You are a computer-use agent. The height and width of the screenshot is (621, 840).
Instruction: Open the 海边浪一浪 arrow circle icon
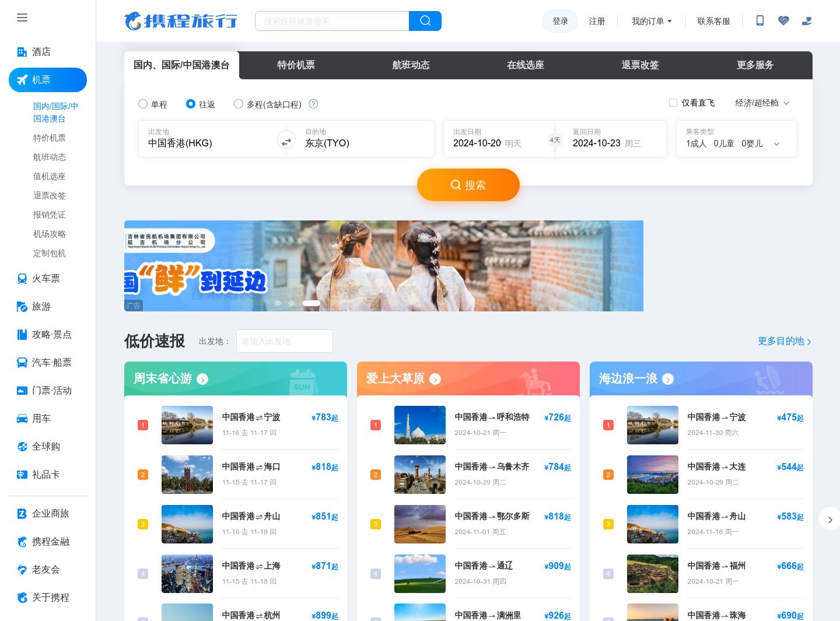(x=668, y=379)
